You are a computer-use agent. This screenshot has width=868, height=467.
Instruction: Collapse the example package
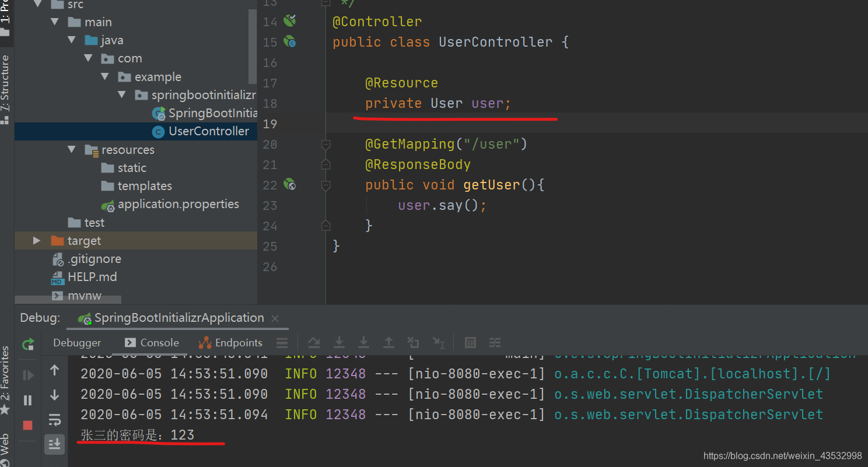click(105, 77)
